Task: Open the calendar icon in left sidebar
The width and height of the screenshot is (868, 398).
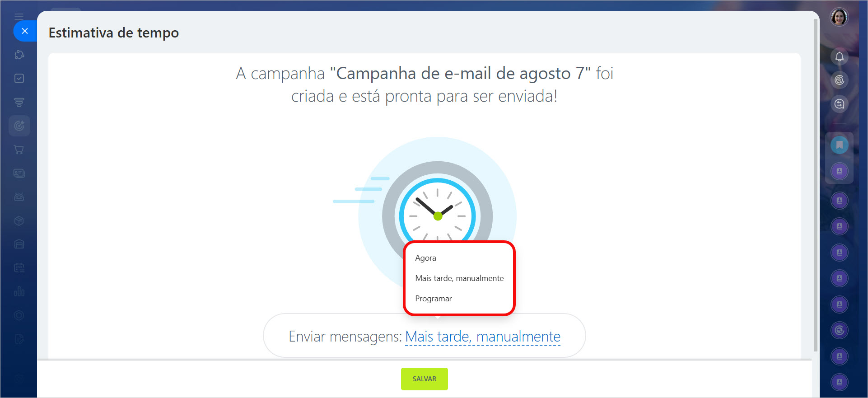Action: pyautogui.click(x=19, y=268)
